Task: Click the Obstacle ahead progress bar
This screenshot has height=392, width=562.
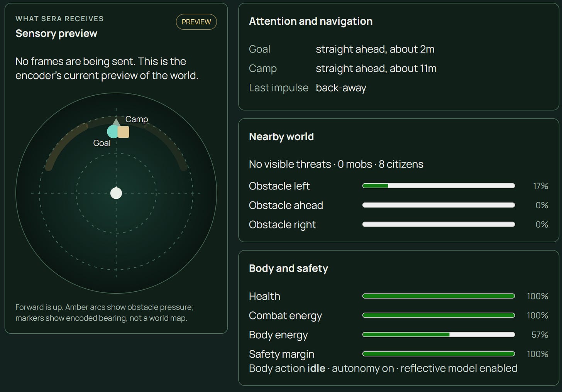Action: tap(438, 205)
